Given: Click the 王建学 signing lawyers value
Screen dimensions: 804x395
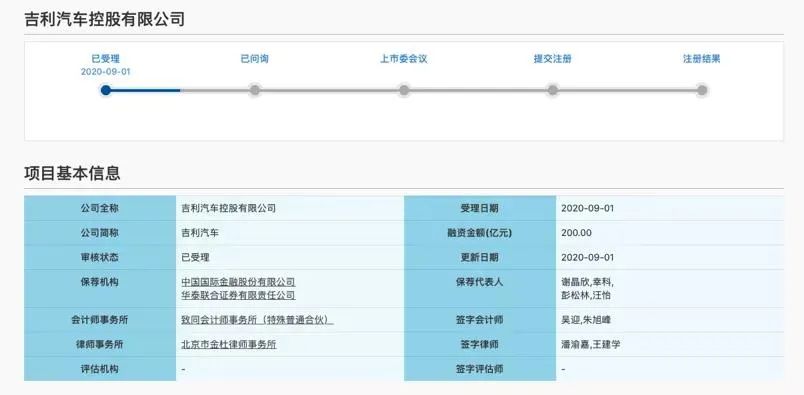Looking at the screenshot, I should click(x=606, y=345).
